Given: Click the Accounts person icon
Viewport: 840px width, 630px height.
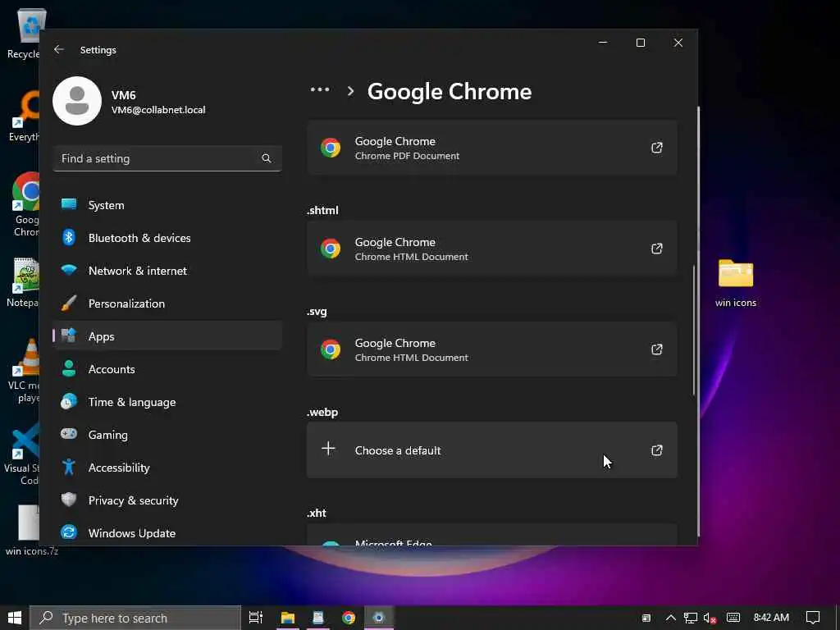Looking at the screenshot, I should 69,368.
